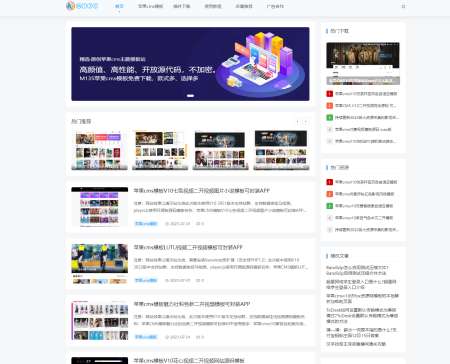
Task: Go to next slide in recommended carousel
Action: click(305, 122)
